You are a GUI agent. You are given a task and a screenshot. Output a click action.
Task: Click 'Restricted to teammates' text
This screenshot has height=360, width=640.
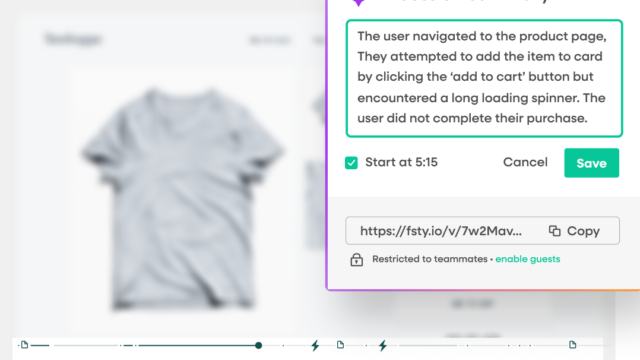point(430,259)
